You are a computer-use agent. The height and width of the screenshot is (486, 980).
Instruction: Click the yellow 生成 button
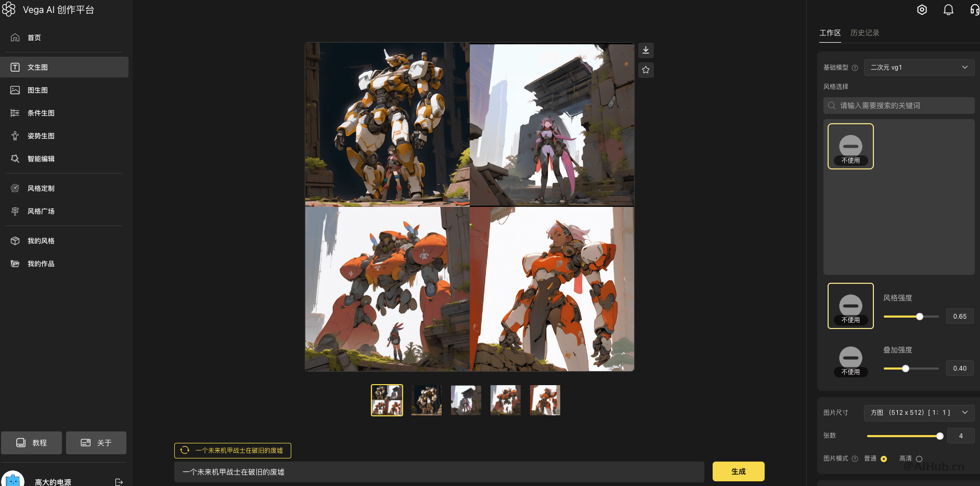click(738, 471)
